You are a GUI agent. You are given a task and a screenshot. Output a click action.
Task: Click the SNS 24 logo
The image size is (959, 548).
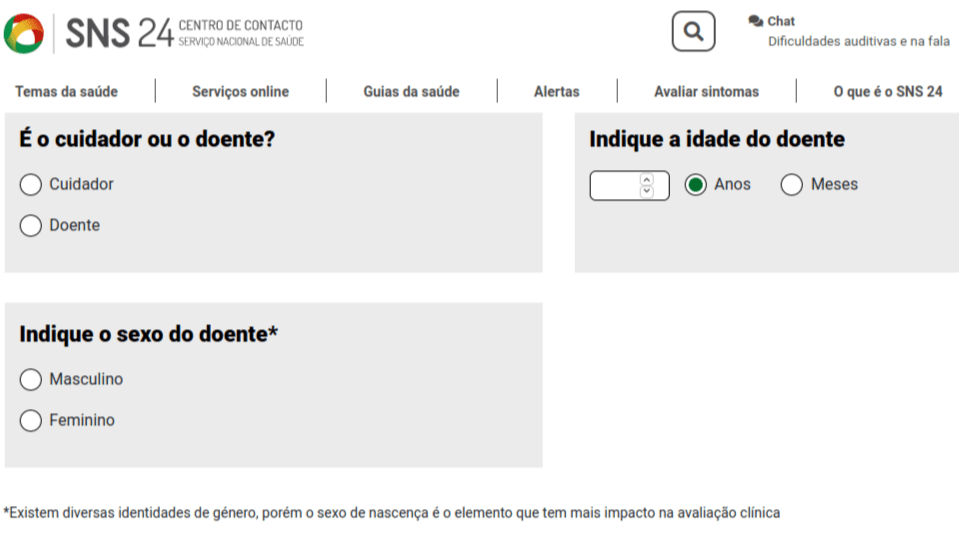[x=154, y=33]
